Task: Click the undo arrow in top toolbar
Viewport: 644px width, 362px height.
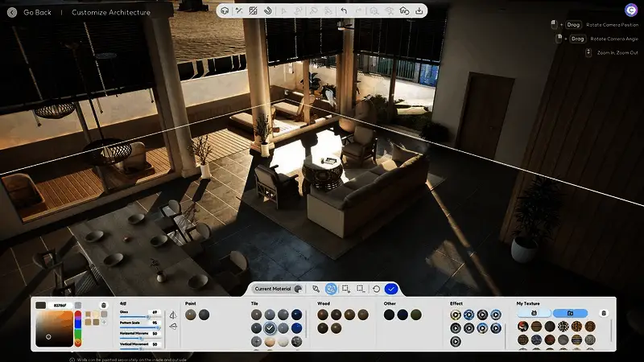Action: [x=345, y=10]
